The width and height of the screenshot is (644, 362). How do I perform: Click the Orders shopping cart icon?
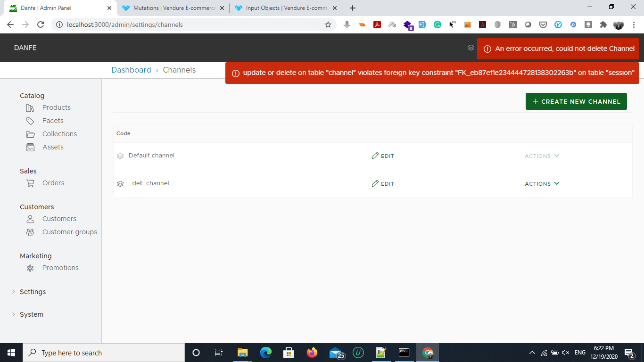pyautogui.click(x=30, y=183)
